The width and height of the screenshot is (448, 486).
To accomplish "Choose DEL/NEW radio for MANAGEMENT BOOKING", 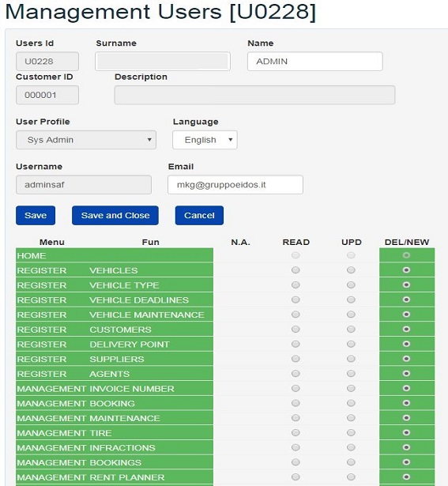I will click(x=406, y=403).
